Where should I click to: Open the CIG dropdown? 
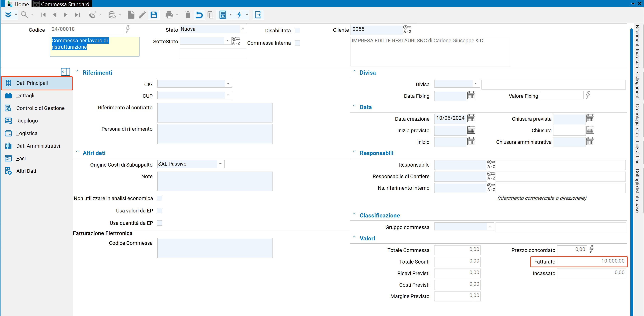point(228,84)
